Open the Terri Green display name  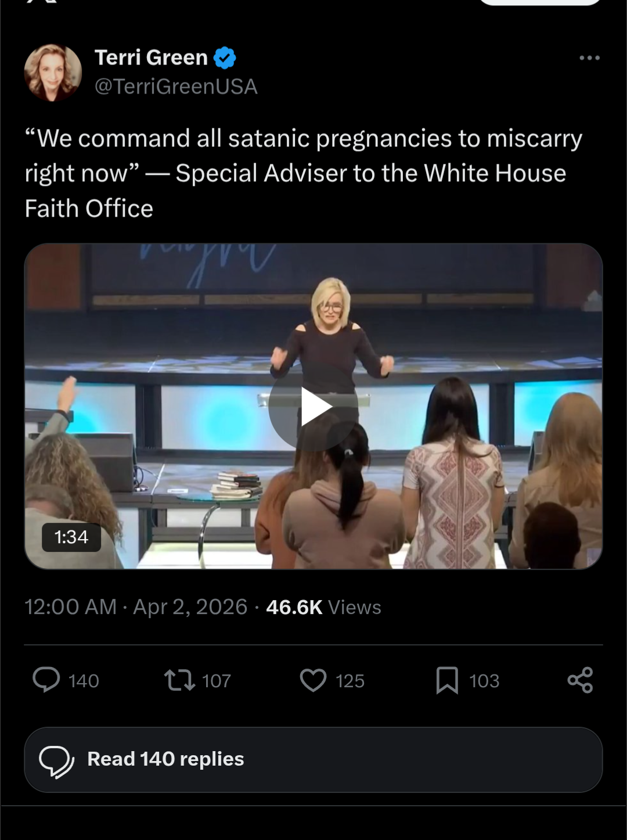pyautogui.click(x=151, y=58)
